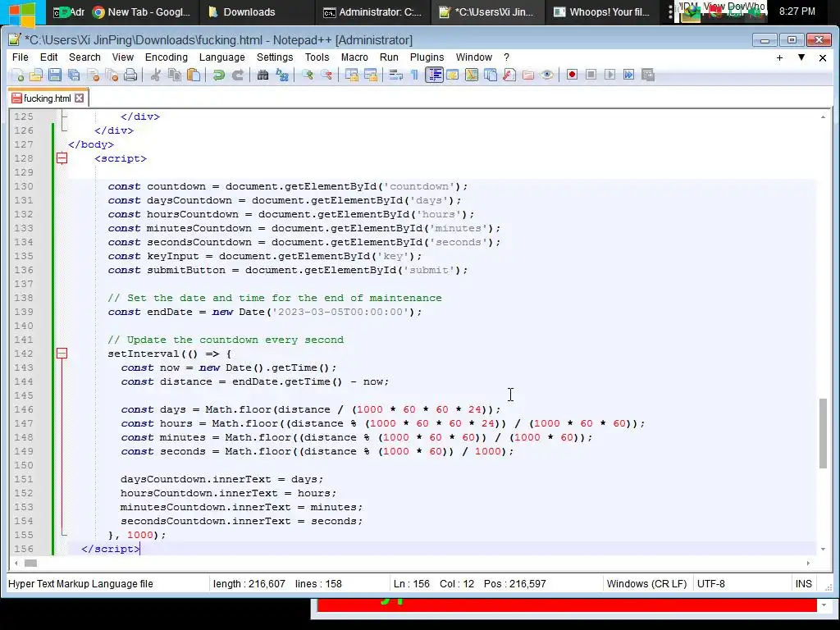Run macro multiple times icon
Viewport: 840px width, 630px height.
(629, 75)
